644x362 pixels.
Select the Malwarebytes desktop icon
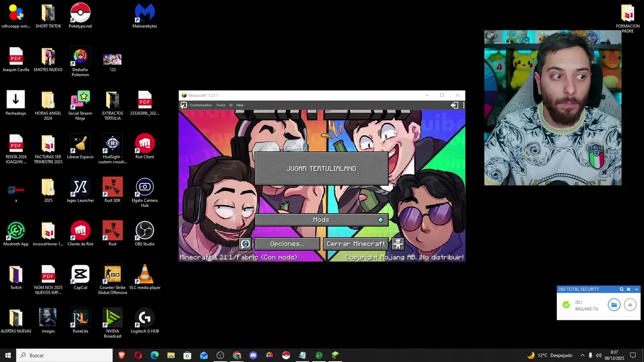pyautogui.click(x=144, y=17)
